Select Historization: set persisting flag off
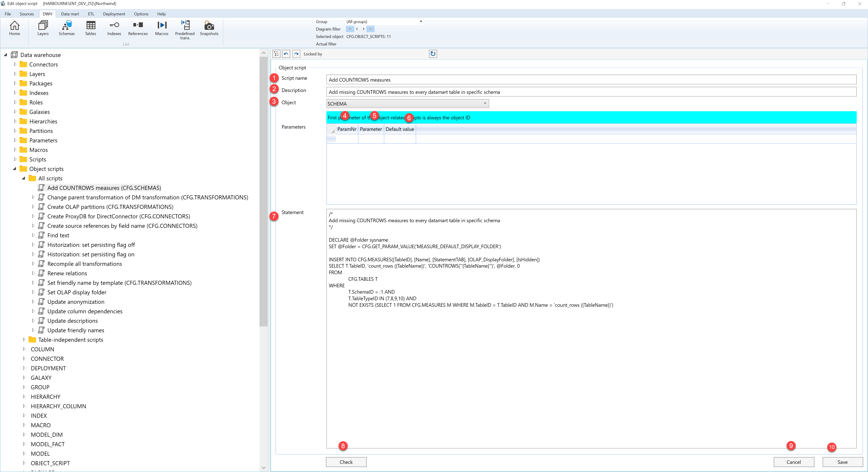 91,245
